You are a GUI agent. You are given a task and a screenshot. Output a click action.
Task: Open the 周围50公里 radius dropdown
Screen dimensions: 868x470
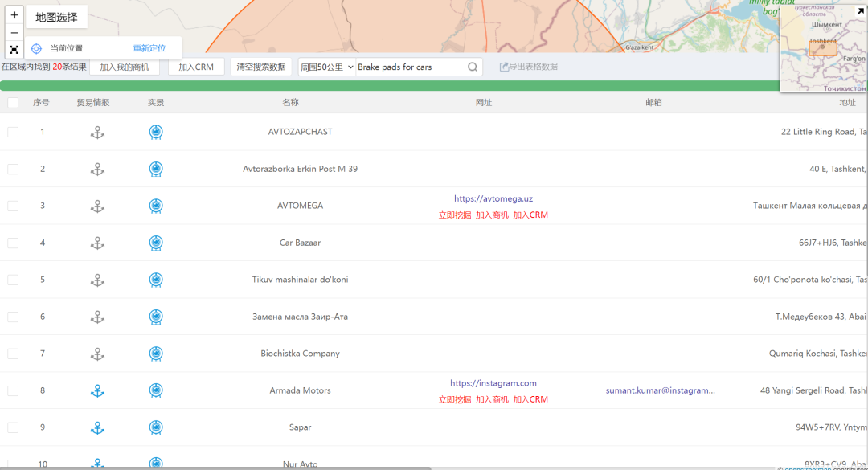(326, 67)
